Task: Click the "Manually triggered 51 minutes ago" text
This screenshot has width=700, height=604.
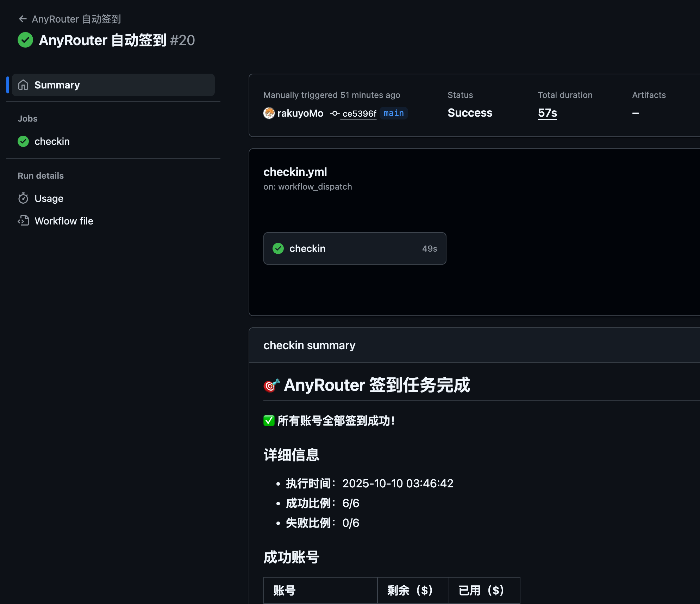Action: pyautogui.click(x=332, y=95)
